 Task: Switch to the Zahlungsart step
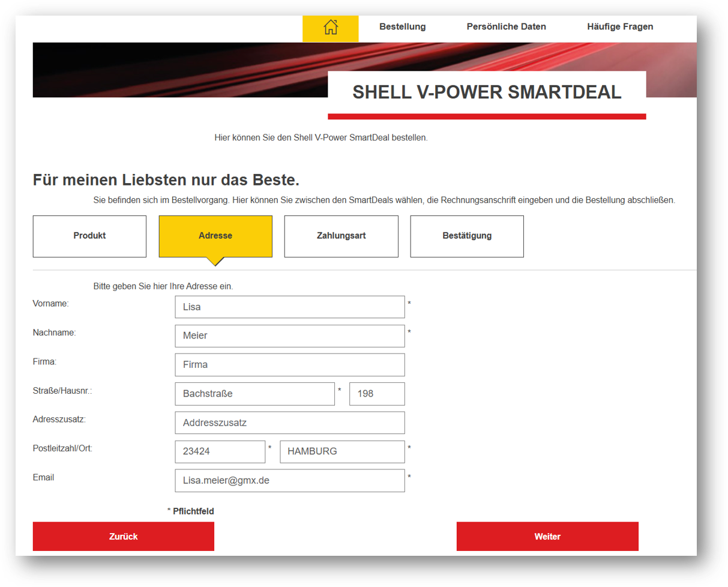pos(341,236)
